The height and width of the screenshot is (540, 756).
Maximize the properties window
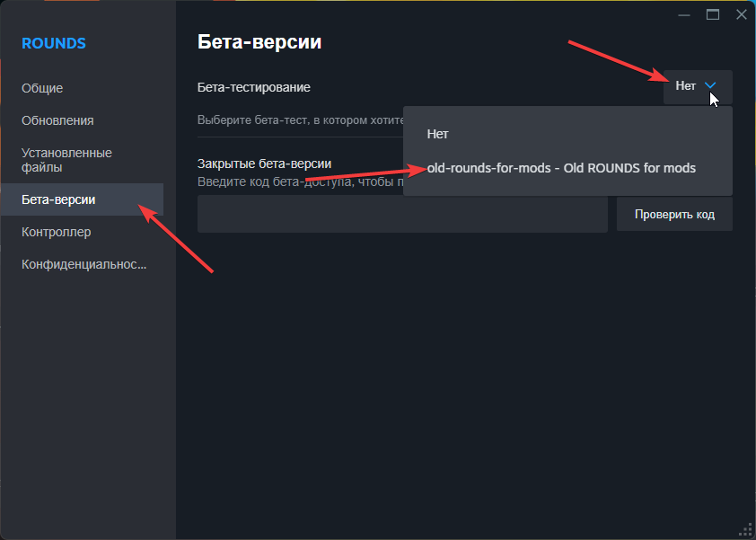pos(713,15)
